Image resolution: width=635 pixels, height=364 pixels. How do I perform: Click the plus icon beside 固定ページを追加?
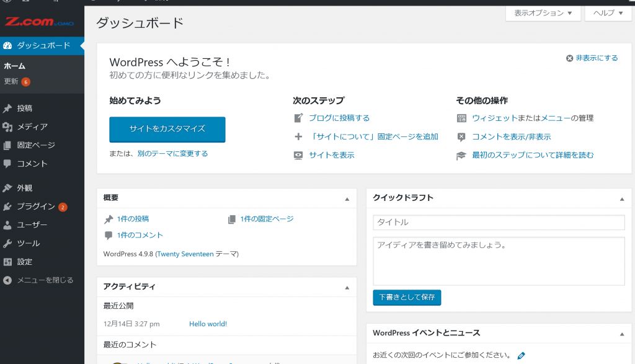point(298,136)
